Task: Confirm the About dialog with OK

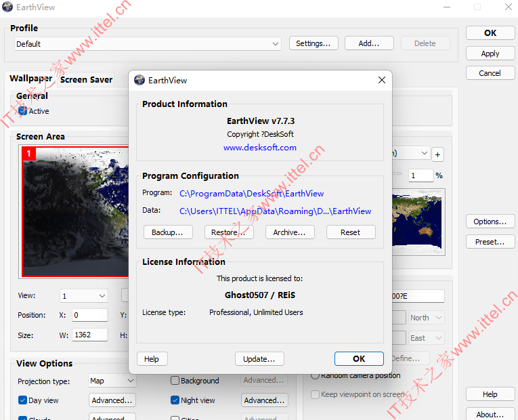Action: (359, 359)
